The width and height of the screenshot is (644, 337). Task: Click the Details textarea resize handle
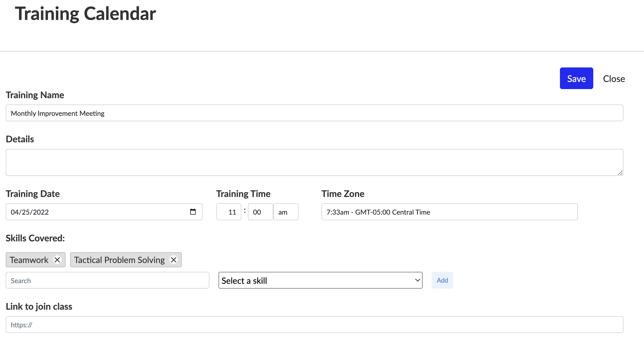[x=620, y=173]
